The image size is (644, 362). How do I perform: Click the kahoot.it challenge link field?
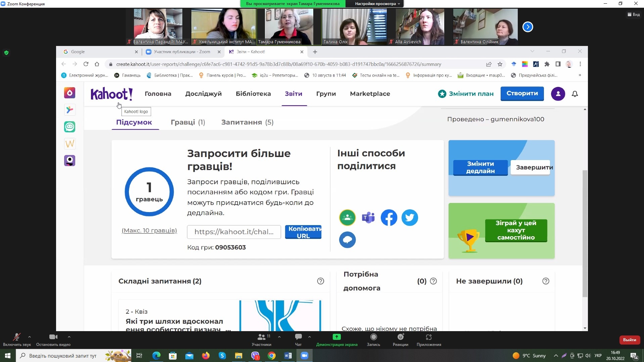coord(234,232)
